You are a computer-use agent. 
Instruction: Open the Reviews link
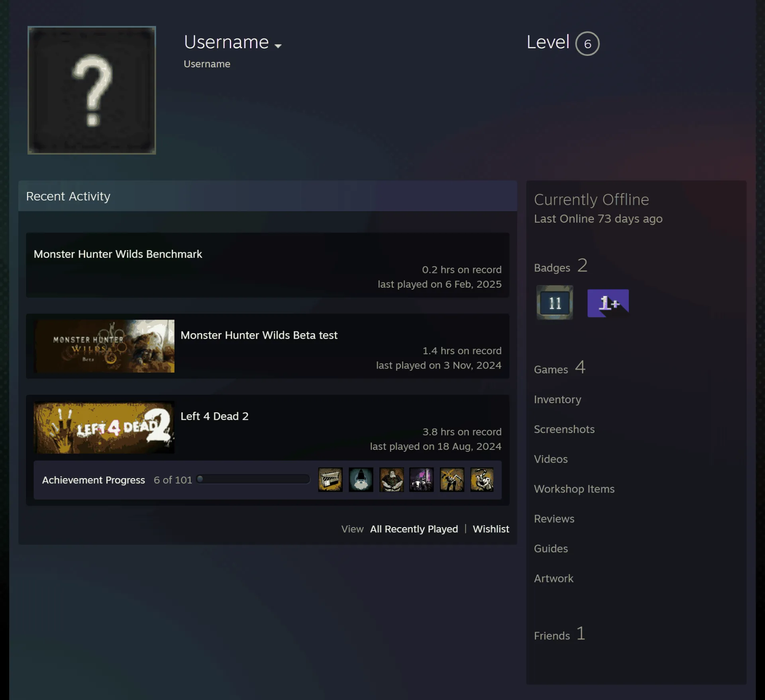point(554,519)
